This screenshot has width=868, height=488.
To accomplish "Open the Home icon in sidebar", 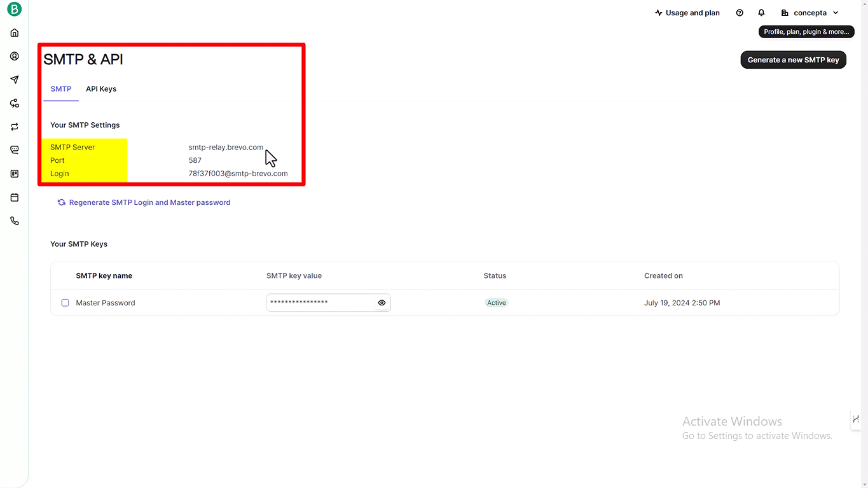I will [x=15, y=32].
